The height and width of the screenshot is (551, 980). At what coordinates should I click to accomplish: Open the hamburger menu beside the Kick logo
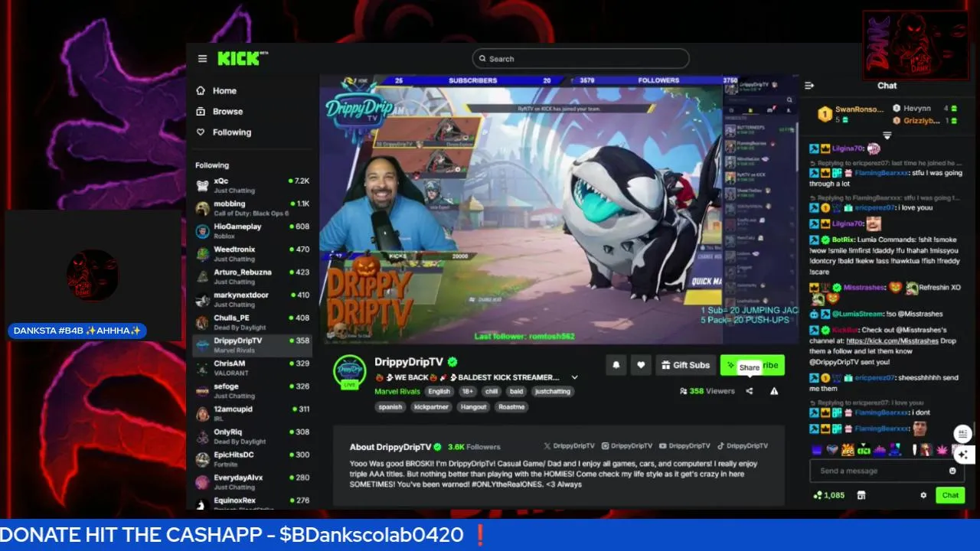[x=202, y=59]
